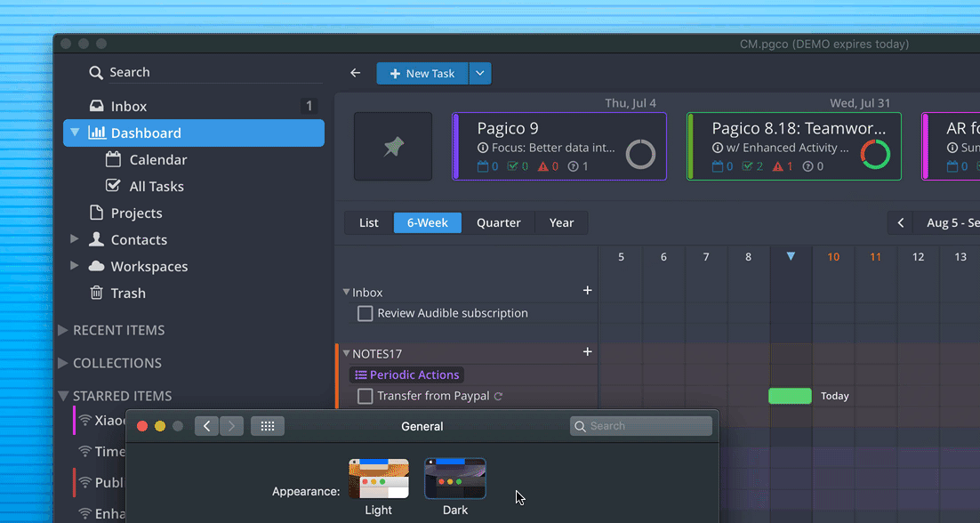The height and width of the screenshot is (523, 980).
Task: Click the pushpin tile on dashboard
Action: click(x=393, y=147)
